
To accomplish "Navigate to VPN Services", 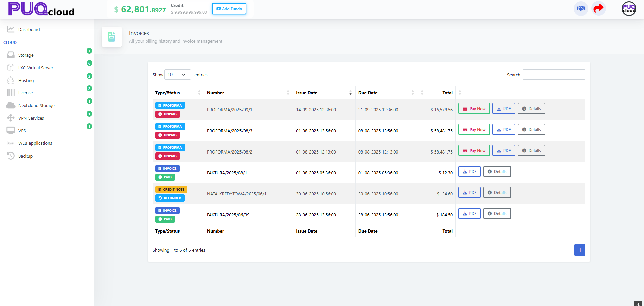I will [x=31, y=118].
